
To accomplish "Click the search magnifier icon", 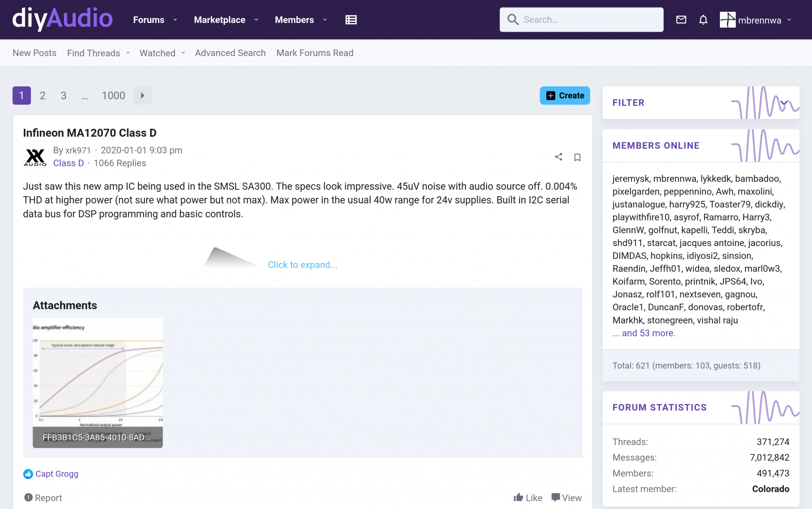I will coord(513,19).
